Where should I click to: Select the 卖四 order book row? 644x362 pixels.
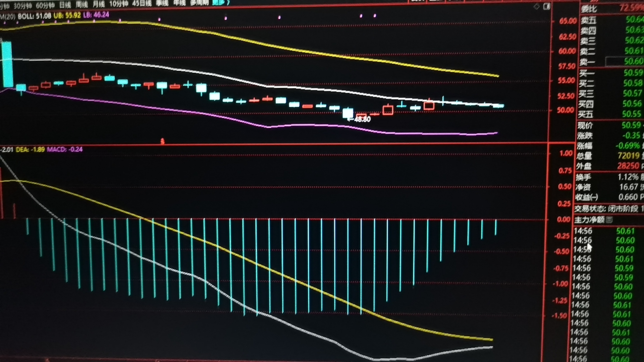(x=612, y=31)
